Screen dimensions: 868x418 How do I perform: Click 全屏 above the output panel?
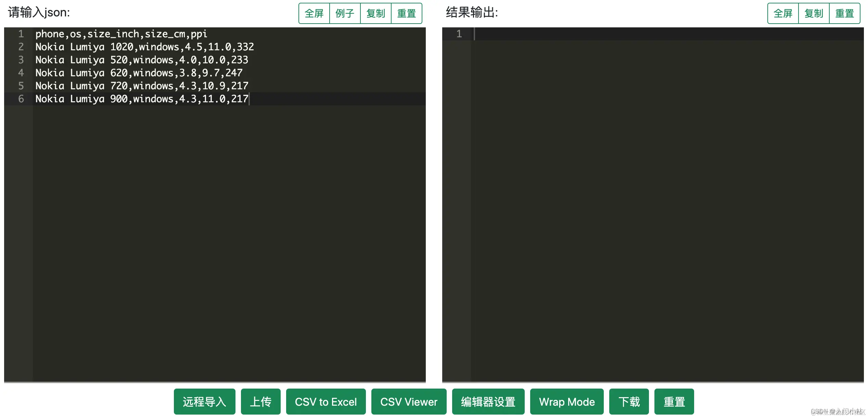pos(783,13)
